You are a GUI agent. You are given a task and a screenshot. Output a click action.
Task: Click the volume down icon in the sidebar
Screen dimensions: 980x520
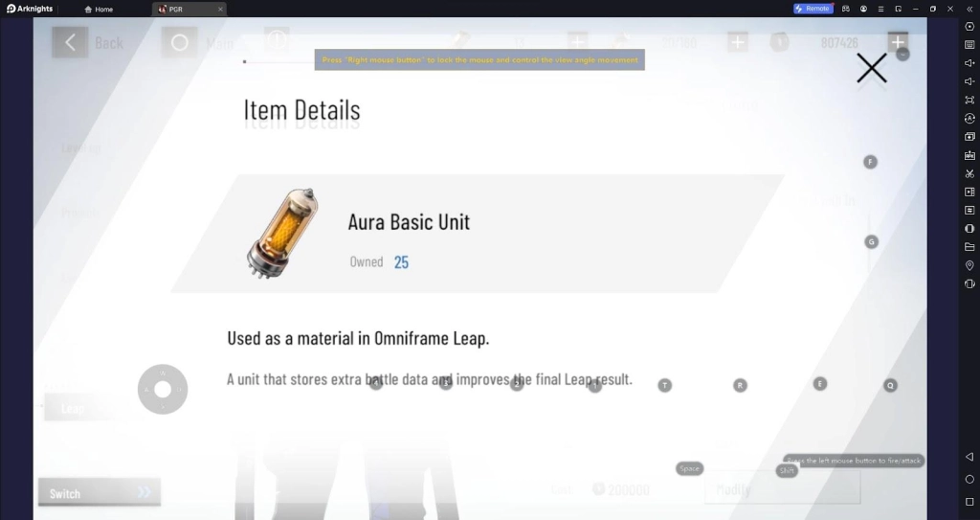[969, 81]
